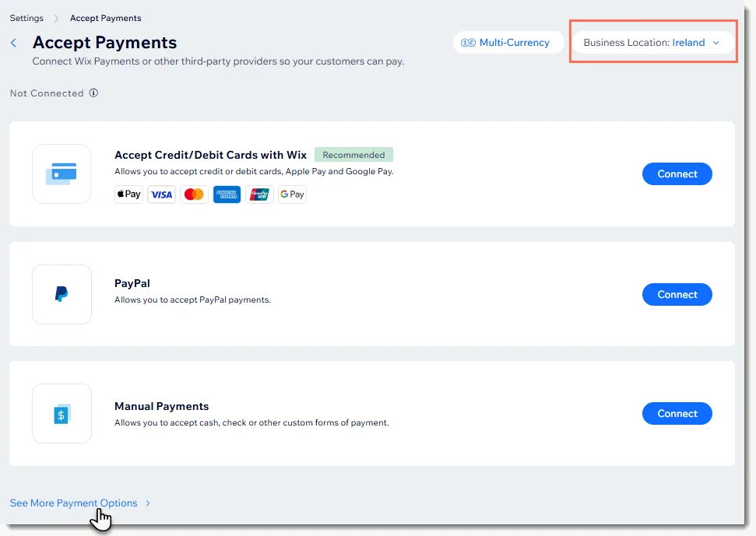Image resolution: width=756 pixels, height=536 pixels.
Task: Click 'Connect Wix Payments or other third-party' subtitle
Action: pos(218,61)
